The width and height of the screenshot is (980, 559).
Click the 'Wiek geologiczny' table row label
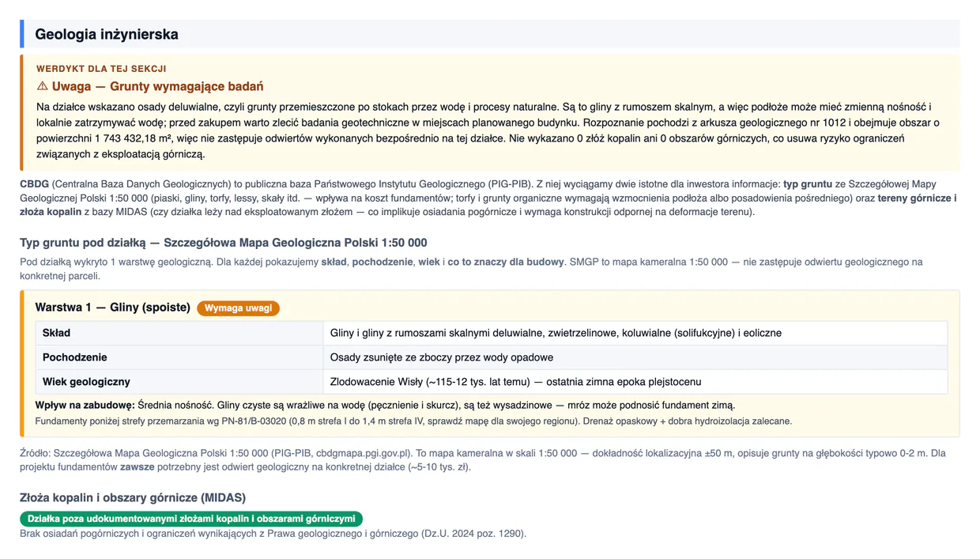[86, 382]
